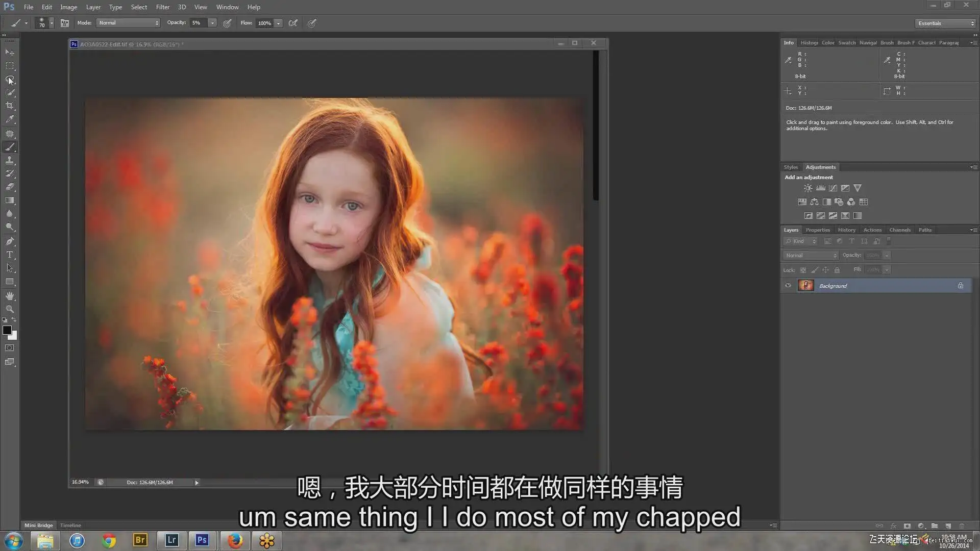Select the Zoom tool

point(10,309)
